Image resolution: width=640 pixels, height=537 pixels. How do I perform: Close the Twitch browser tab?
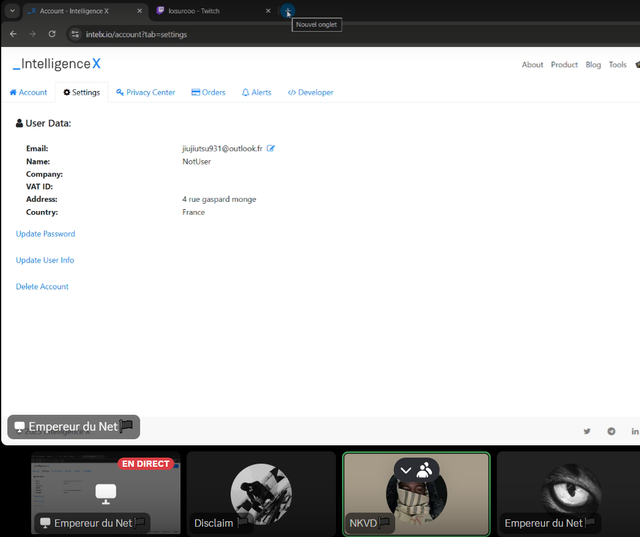click(x=268, y=11)
